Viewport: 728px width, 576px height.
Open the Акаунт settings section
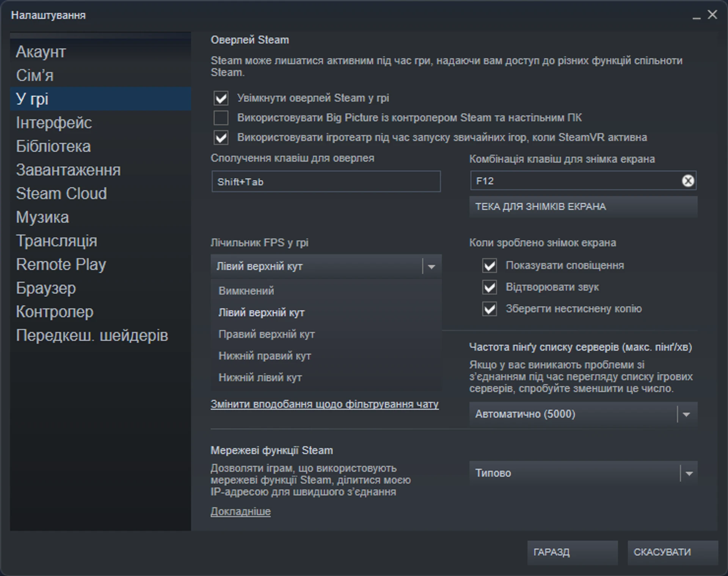coord(100,52)
